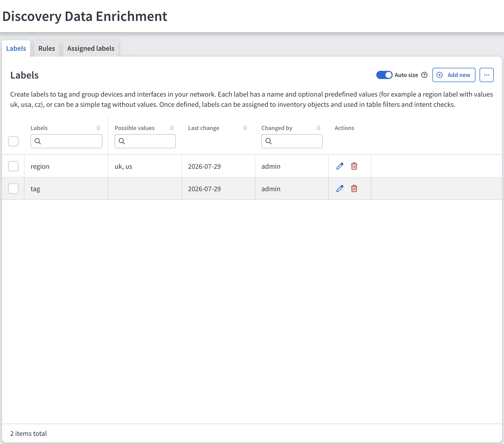Switch to the Rules tab

pyautogui.click(x=47, y=48)
